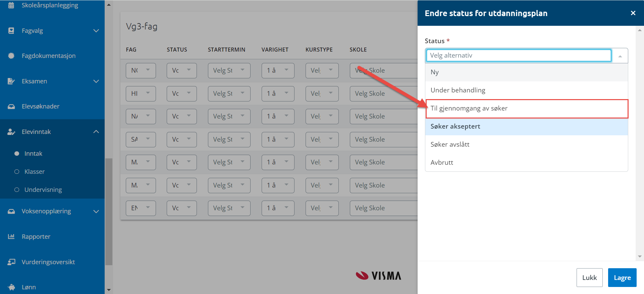
Task: Click the SKOLE column header
Action: point(358,50)
